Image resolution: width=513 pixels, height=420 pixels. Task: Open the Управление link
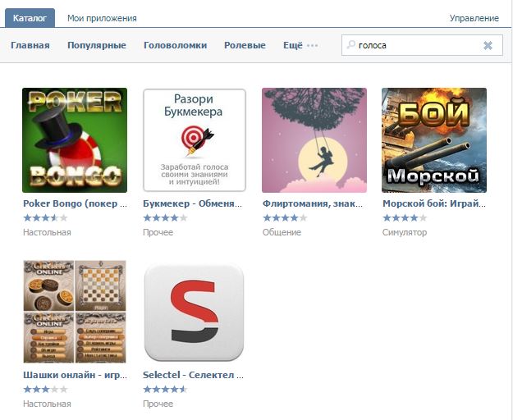(x=474, y=18)
